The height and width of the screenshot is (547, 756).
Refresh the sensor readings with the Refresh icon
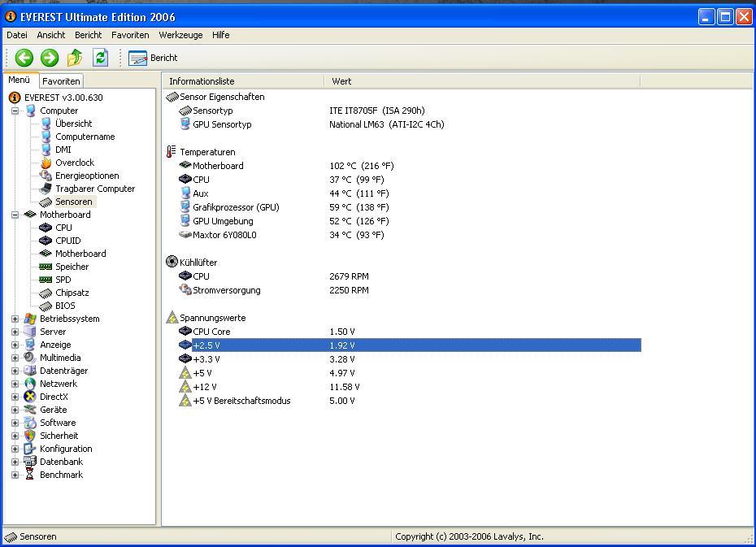100,58
